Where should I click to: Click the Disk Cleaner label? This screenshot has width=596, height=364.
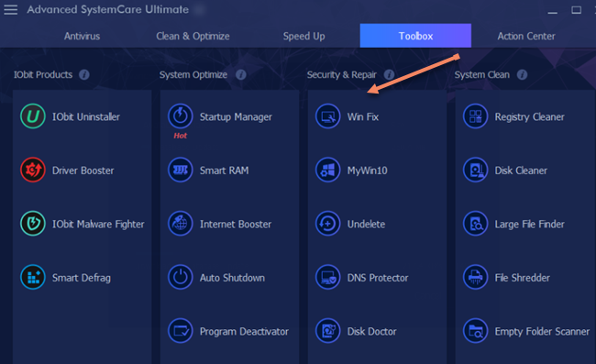[521, 171]
